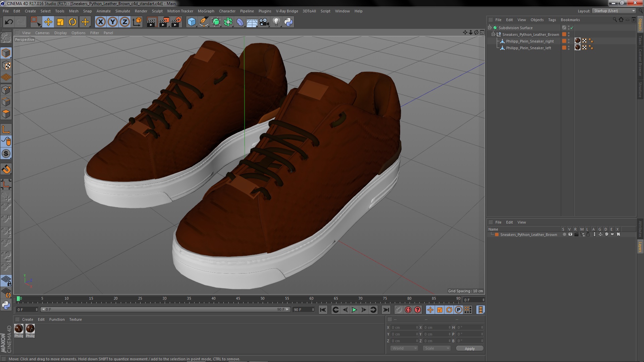644x362 pixels.
Task: Toggle Subdivision Surface enable checkmark
Action: coord(572,28)
